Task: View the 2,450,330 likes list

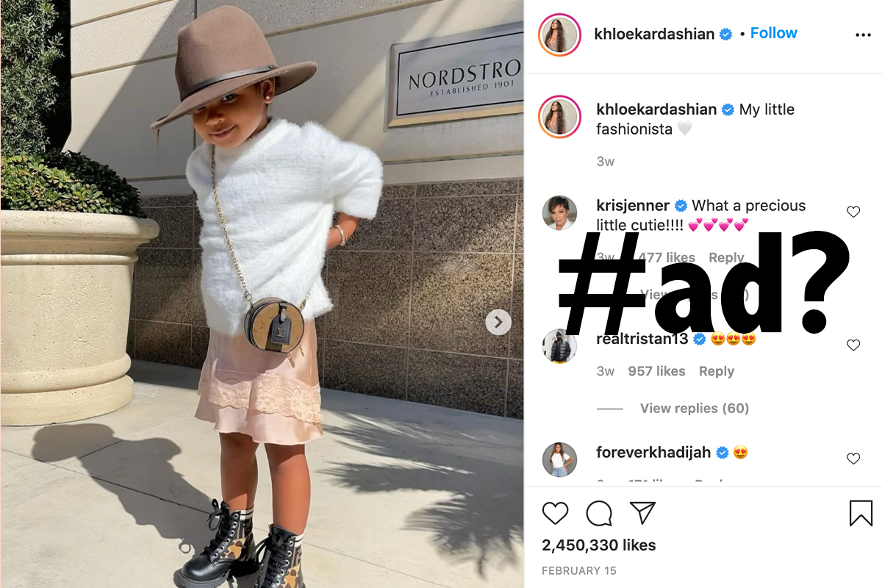Action: (598, 545)
